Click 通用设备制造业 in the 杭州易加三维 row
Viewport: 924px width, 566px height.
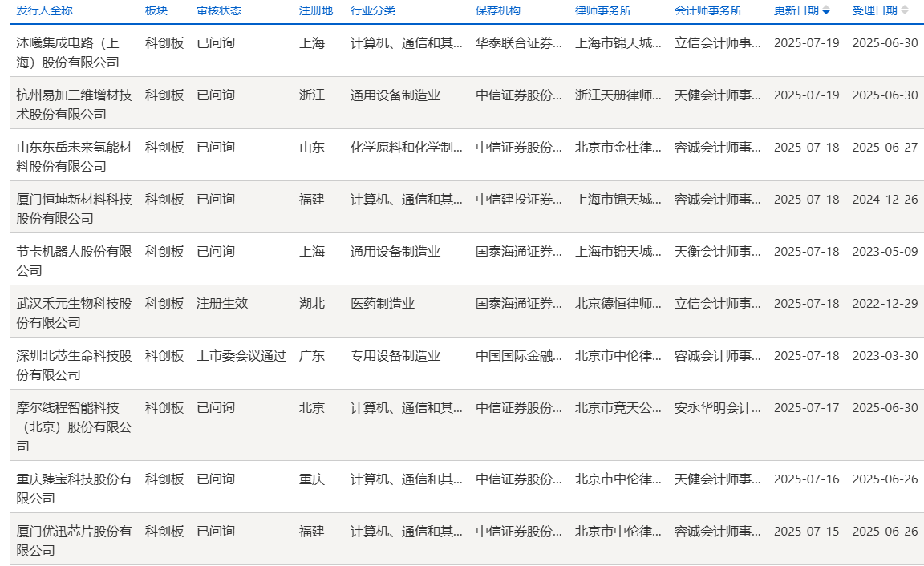pos(395,95)
